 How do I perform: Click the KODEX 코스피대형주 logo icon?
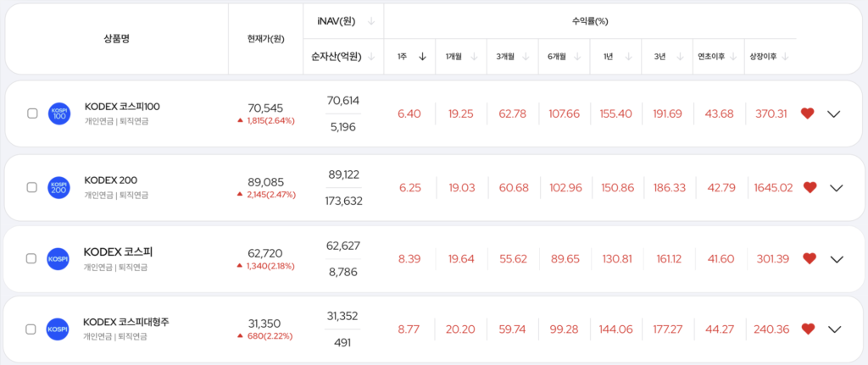pos(58,329)
